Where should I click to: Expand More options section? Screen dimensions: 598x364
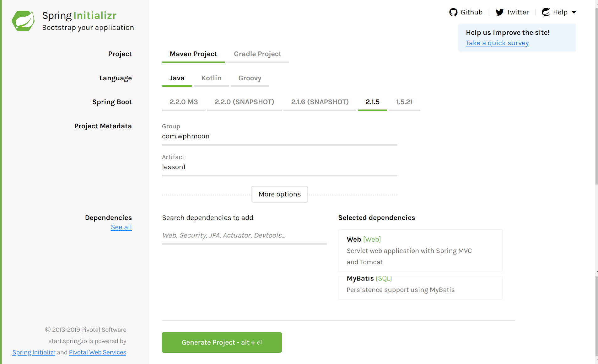[x=279, y=194]
